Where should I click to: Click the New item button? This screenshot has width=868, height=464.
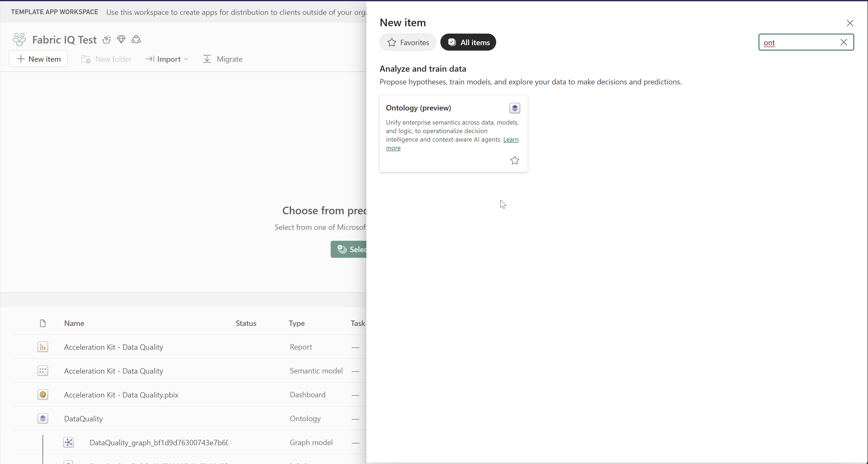(x=38, y=59)
